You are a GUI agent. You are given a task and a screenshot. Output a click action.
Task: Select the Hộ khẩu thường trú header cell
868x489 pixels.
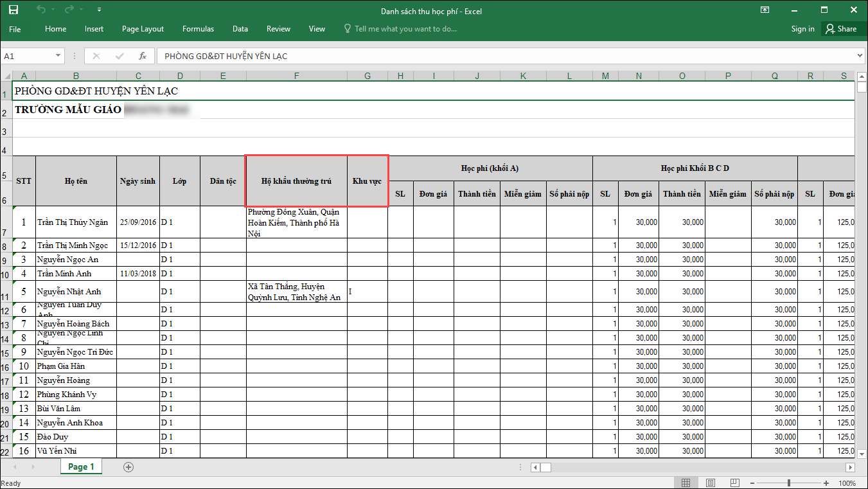coord(296,181)
